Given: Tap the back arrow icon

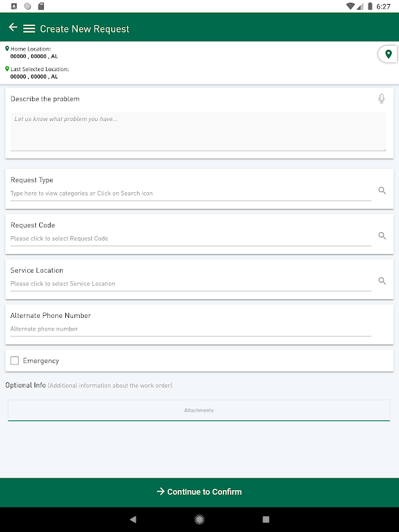Looking at the screenshot, I should point(13,28).
